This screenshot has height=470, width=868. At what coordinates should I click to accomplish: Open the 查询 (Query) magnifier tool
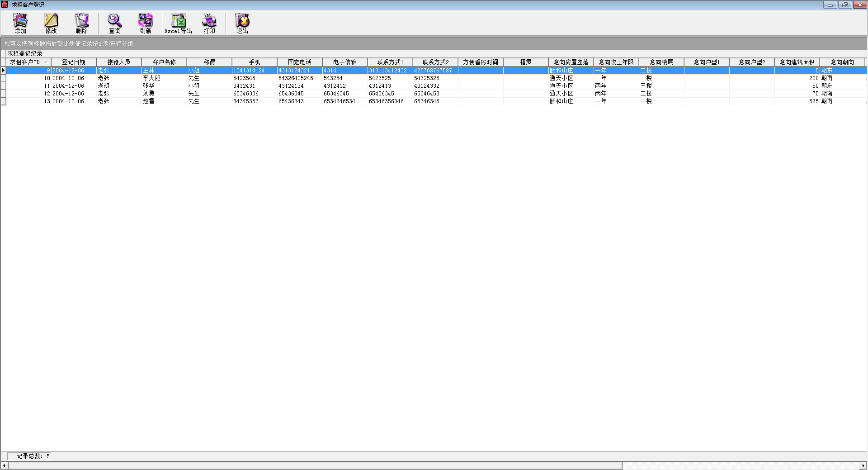tap(115, 23)
